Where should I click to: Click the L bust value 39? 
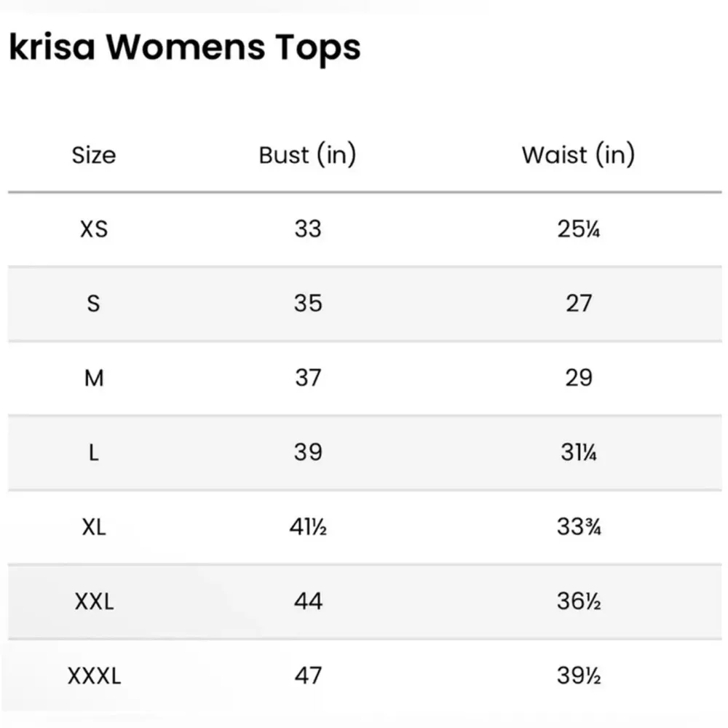[x=307, y=453]
